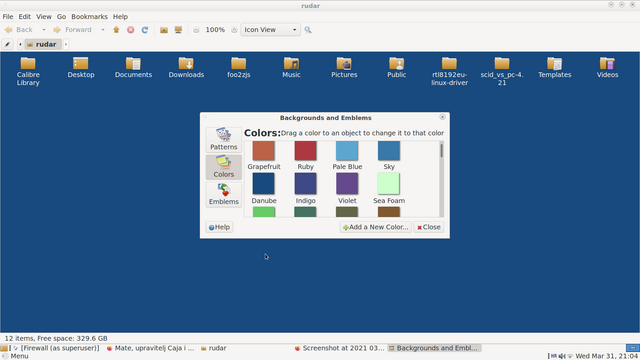Select the rtl8192eu-linux-driver folder
This screenshot has height=360, width=640.
[x=449, y=71]
